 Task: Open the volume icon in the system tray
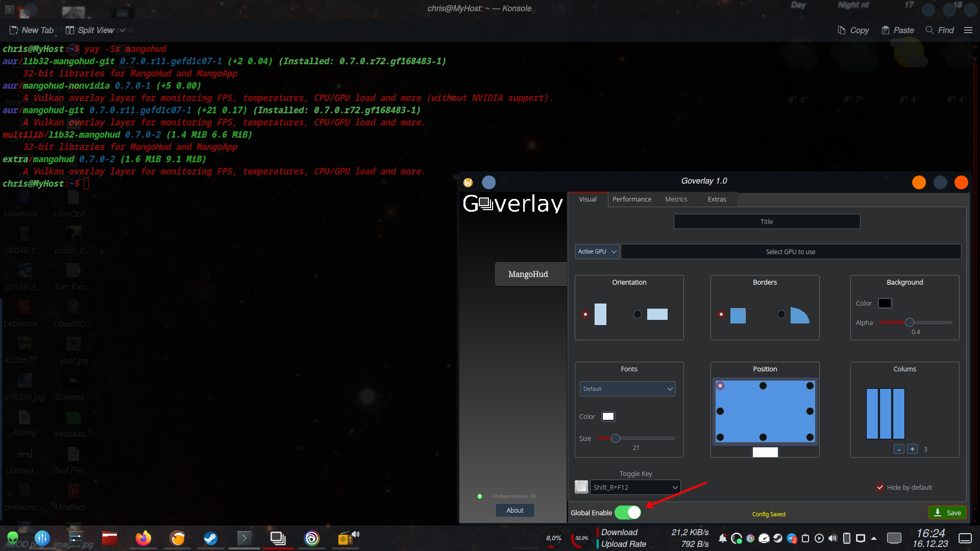[x=832, y=538]
